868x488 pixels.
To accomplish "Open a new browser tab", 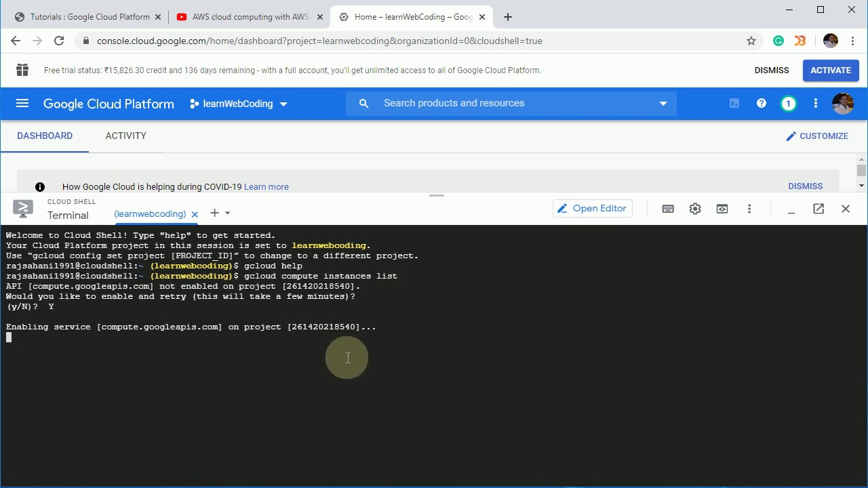I will pyautogui.click(x=508, y=17).
